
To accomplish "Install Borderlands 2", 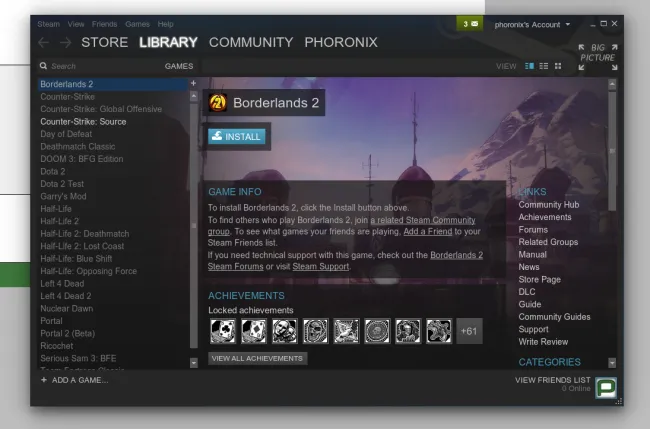I will click(x=237, y=136).
